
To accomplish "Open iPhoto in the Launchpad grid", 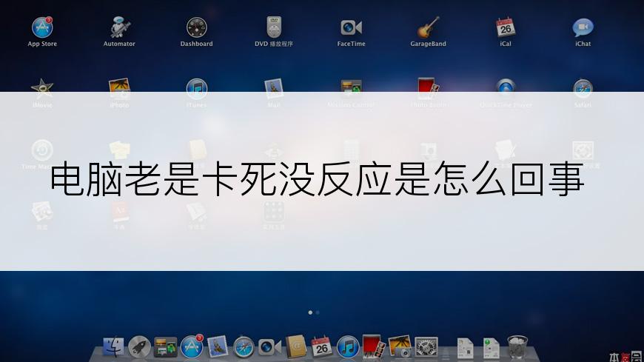I will [119, 89].
